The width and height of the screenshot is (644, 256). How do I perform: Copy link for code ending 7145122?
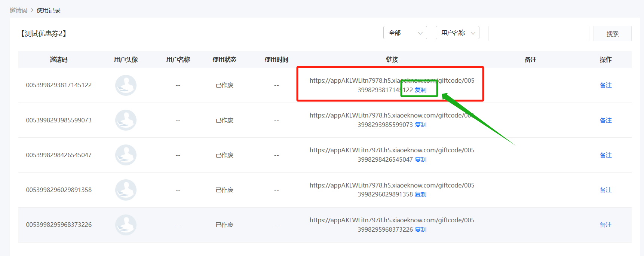click(x=420, y=90)
